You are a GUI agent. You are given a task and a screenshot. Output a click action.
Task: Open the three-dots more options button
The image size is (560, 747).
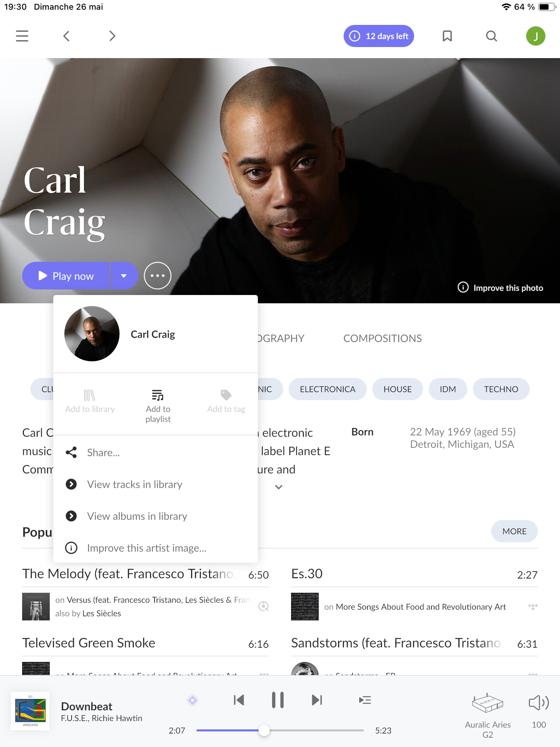pyautogui.click(x=158, y=276)
